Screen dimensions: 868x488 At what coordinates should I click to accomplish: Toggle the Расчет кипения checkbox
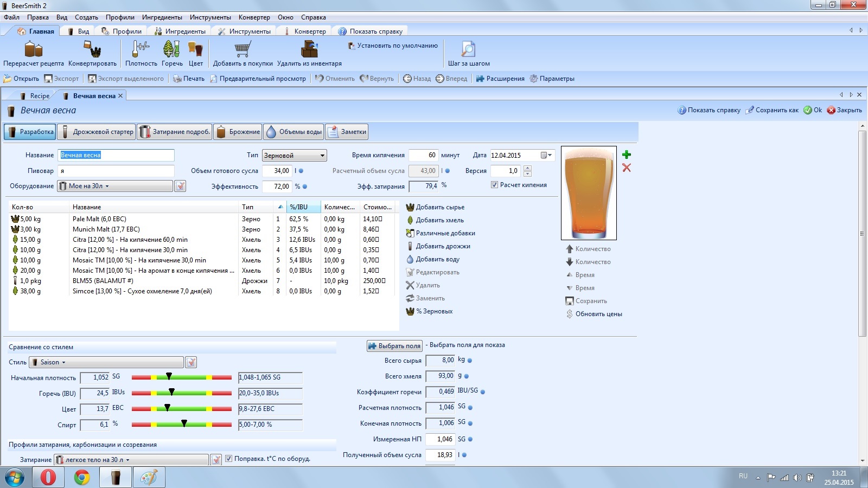coord(494,185)
